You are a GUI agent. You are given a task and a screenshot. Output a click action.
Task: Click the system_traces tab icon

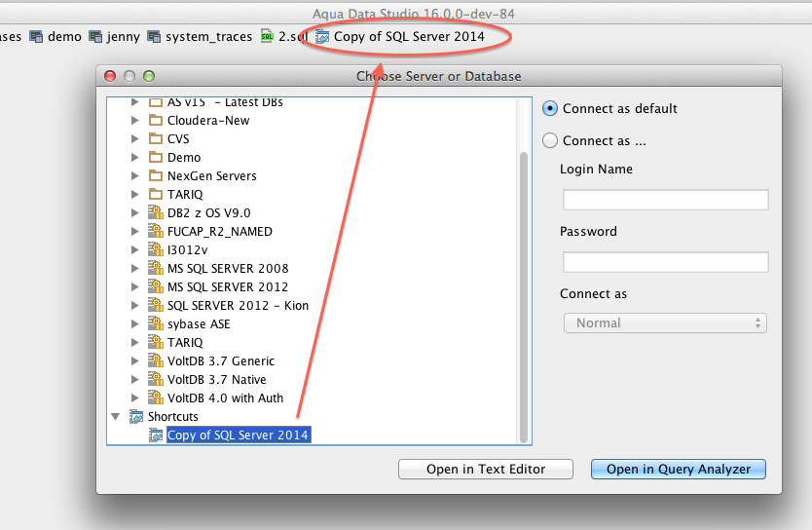coord(154,37)
